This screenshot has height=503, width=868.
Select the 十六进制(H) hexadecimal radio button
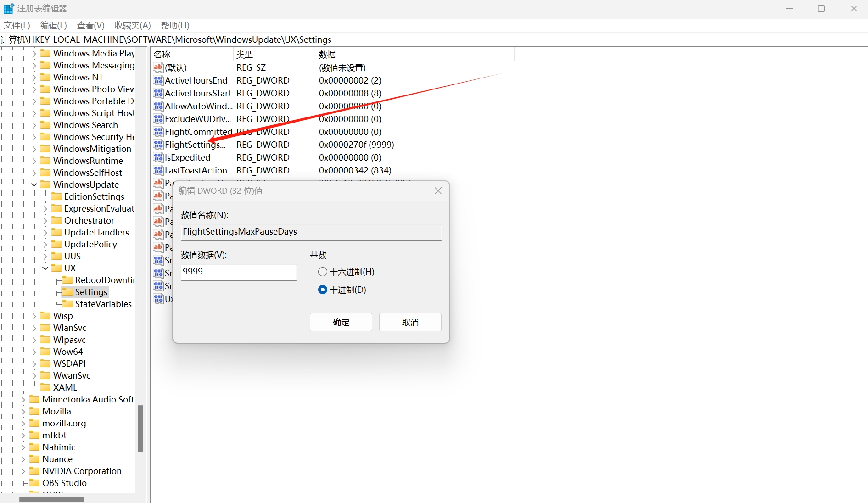pos(323,272)
